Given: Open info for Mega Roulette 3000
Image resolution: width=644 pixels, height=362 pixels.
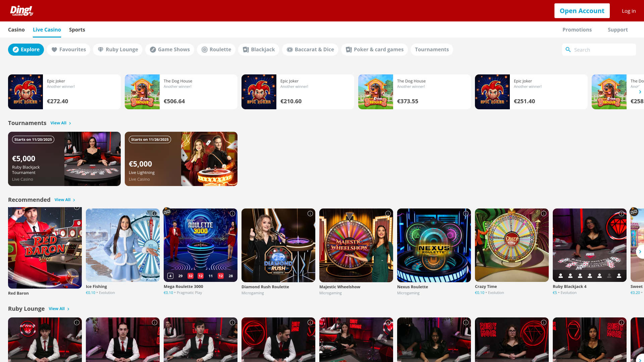Looking at the screenshot, I should (232, 214).
